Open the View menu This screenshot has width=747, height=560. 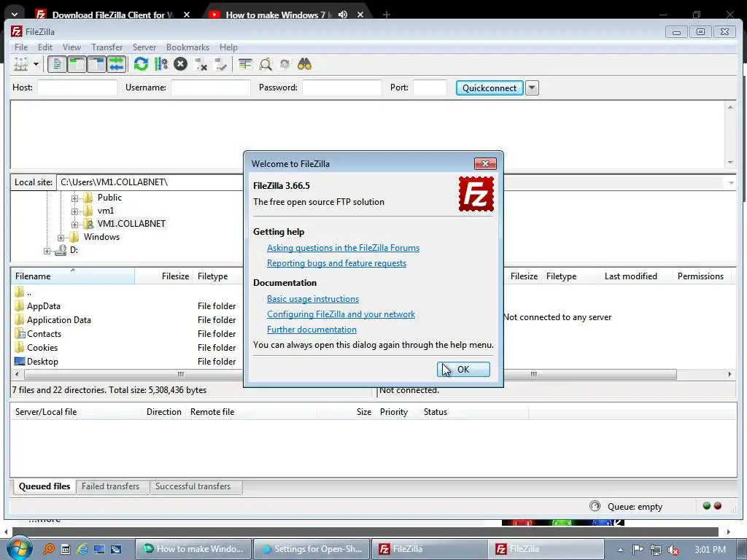[71, 47]
